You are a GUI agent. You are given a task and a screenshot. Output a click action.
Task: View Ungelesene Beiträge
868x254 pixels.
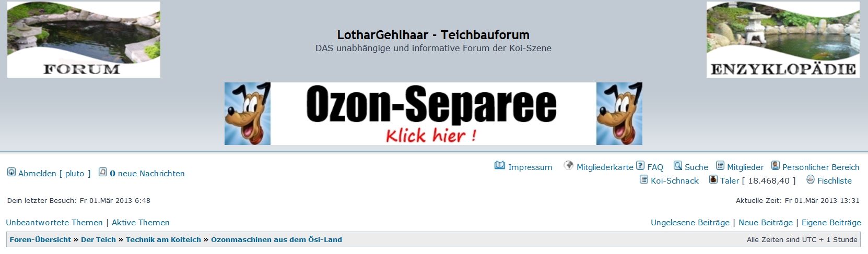690,223
